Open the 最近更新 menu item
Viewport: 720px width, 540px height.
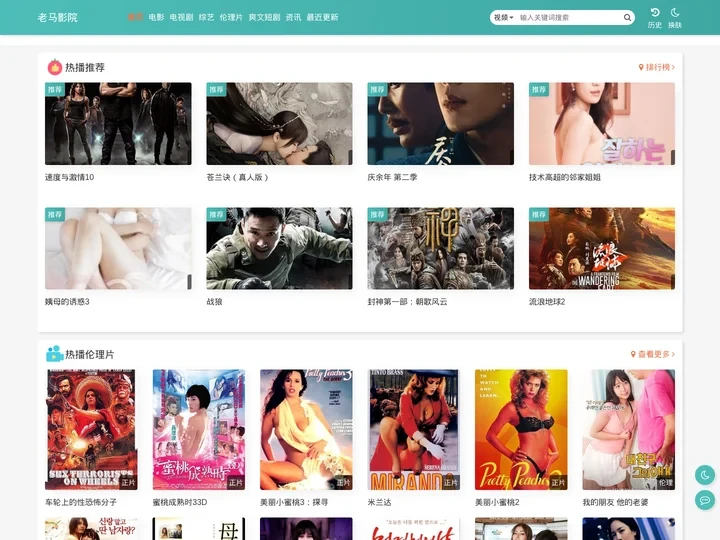pyautogui.click(x=322, y=17)
